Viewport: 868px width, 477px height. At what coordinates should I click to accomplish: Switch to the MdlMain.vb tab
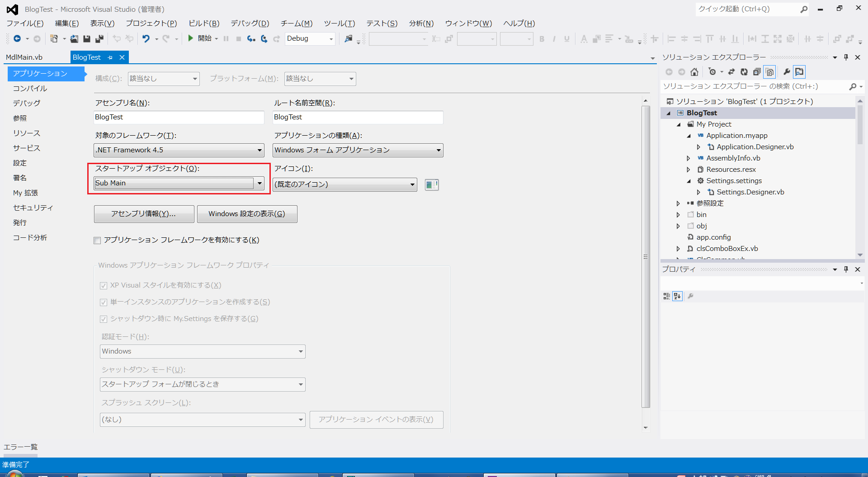click(x=24, y=57)
